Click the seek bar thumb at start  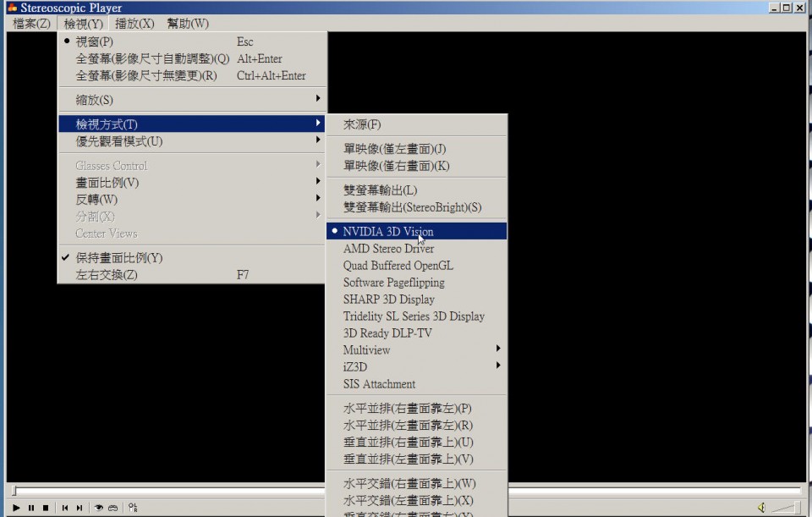[15, 490]
